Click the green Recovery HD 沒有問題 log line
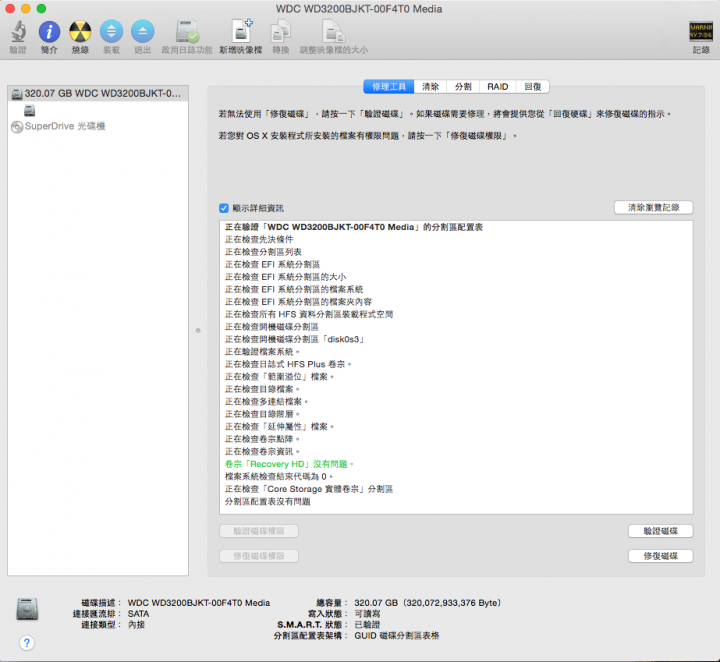Image resolution: width=720 pixels, height=662 pixels. tap(289, 464)
